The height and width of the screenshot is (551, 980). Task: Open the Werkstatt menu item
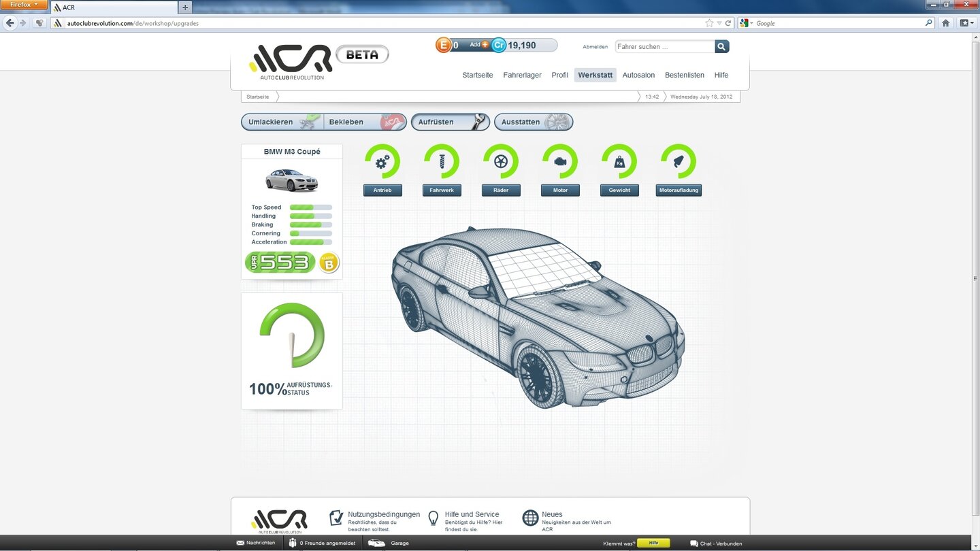point(595,75)
